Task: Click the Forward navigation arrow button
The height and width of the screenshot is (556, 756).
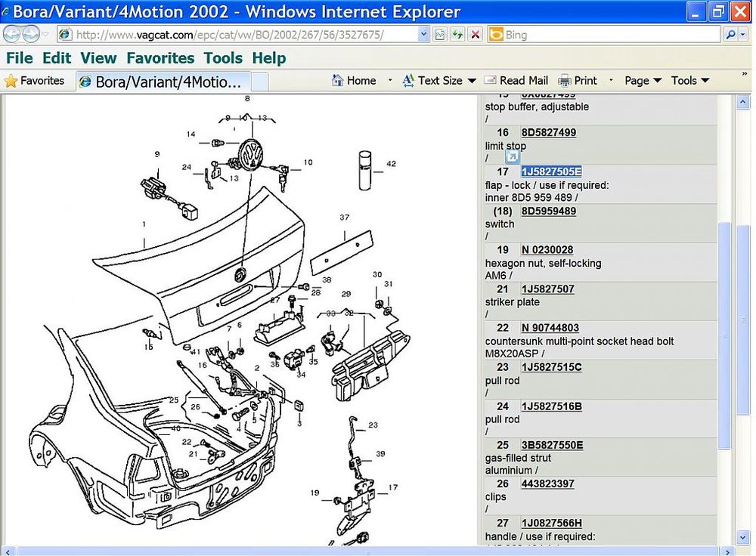Action: pyautogui.click(x=31, y=34)
